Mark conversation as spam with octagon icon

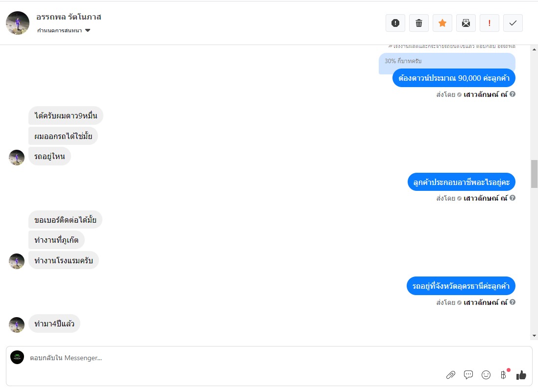coord(395,23)
